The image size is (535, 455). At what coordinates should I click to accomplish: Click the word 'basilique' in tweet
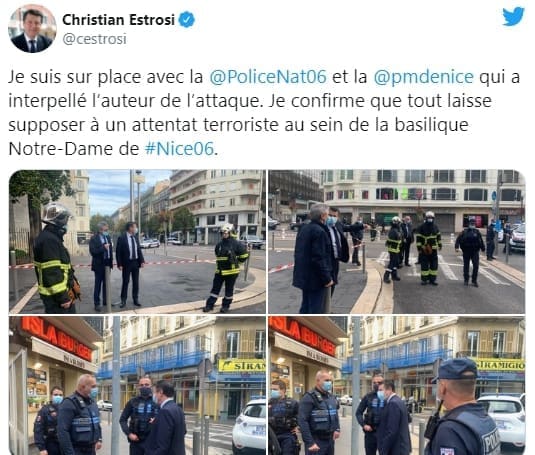(x=432, y=125)
